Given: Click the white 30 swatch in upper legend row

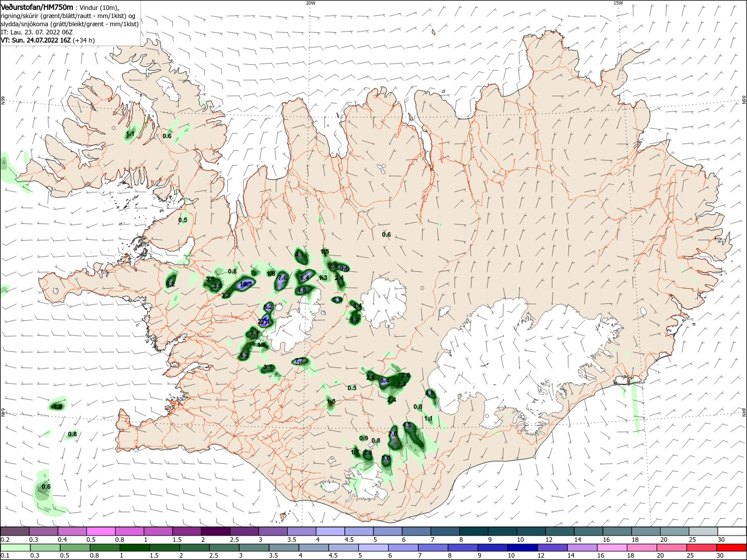Looking at the screenshot, I should pos(732,531).
